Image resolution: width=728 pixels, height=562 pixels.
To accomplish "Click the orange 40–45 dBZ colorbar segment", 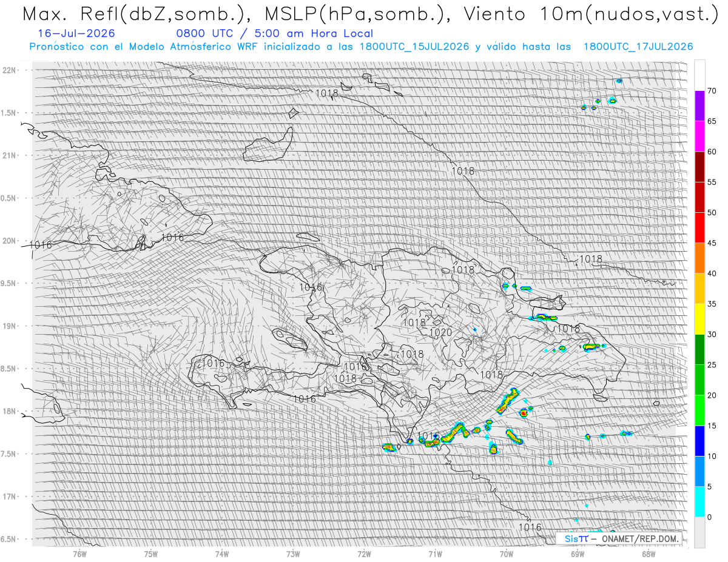I will pos(699,258).
